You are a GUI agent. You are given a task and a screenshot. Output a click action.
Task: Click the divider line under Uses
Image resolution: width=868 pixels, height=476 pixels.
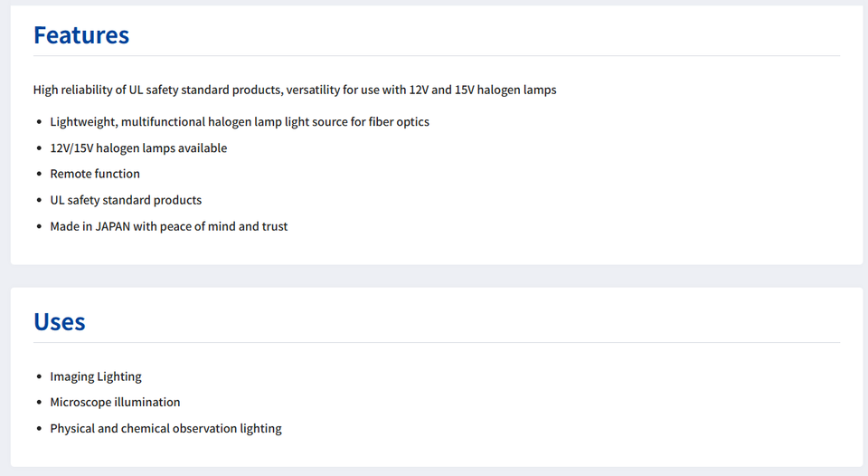click(x=437, y=342)
